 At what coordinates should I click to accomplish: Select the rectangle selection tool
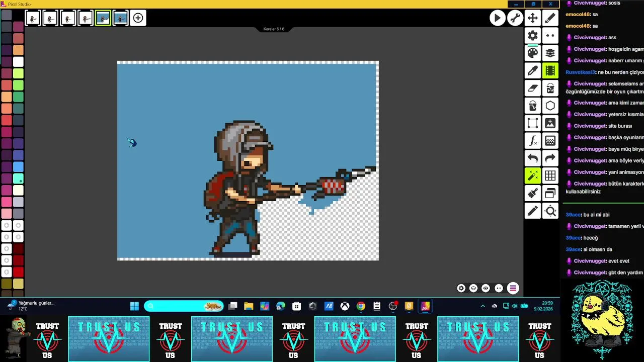tap(533, 123)
